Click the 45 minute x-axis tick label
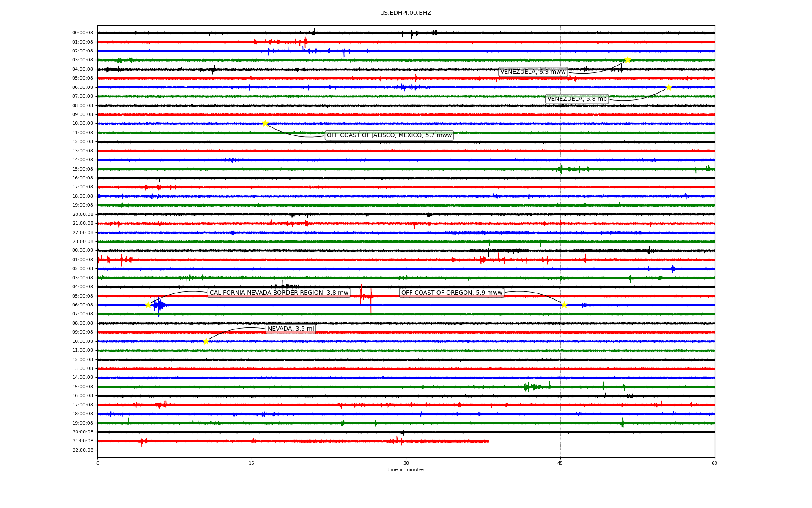Viewport: 812px width, 508px height. 560,463
